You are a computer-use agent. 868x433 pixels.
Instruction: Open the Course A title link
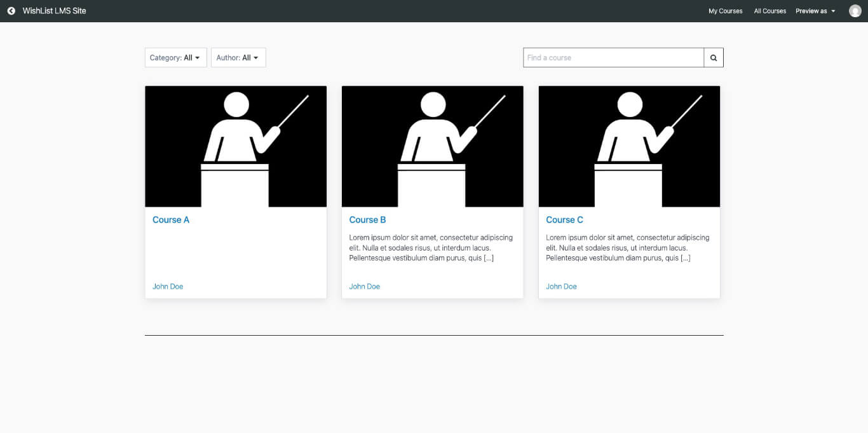click(171, 220)
